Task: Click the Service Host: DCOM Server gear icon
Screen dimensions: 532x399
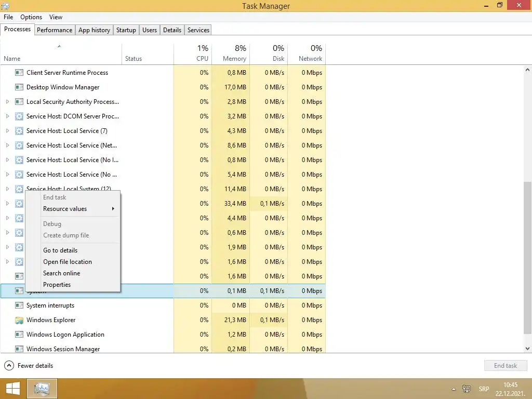Action: (19, 116)
